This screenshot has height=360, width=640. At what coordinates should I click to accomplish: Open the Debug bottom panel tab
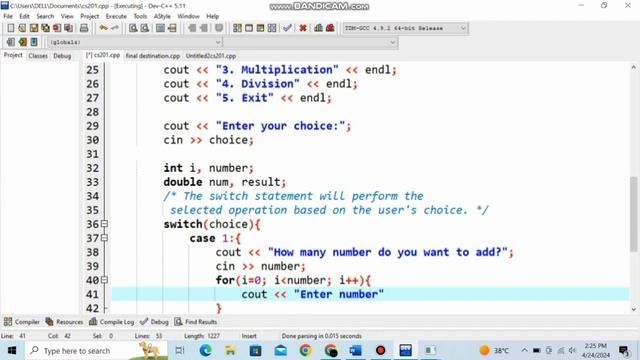coord(154,322)
